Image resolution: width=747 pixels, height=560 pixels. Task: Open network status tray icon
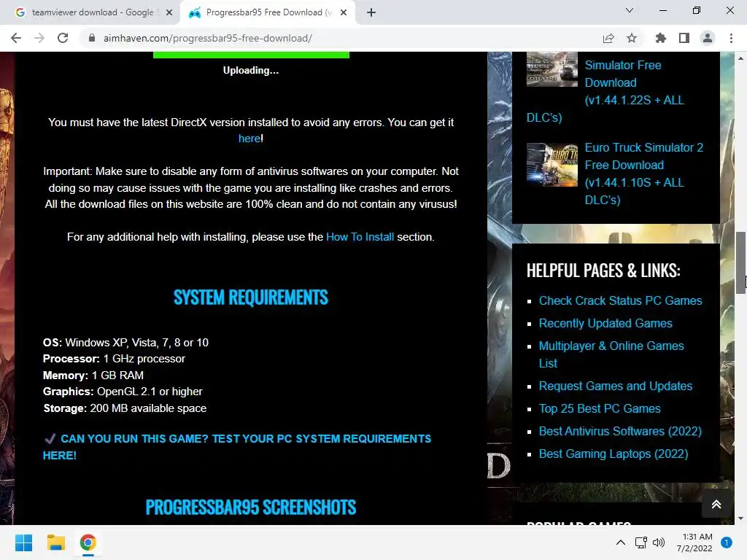point(640,542)
